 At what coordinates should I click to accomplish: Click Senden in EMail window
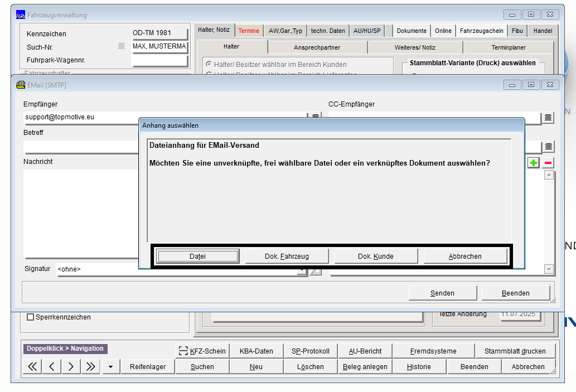(442, 293)
